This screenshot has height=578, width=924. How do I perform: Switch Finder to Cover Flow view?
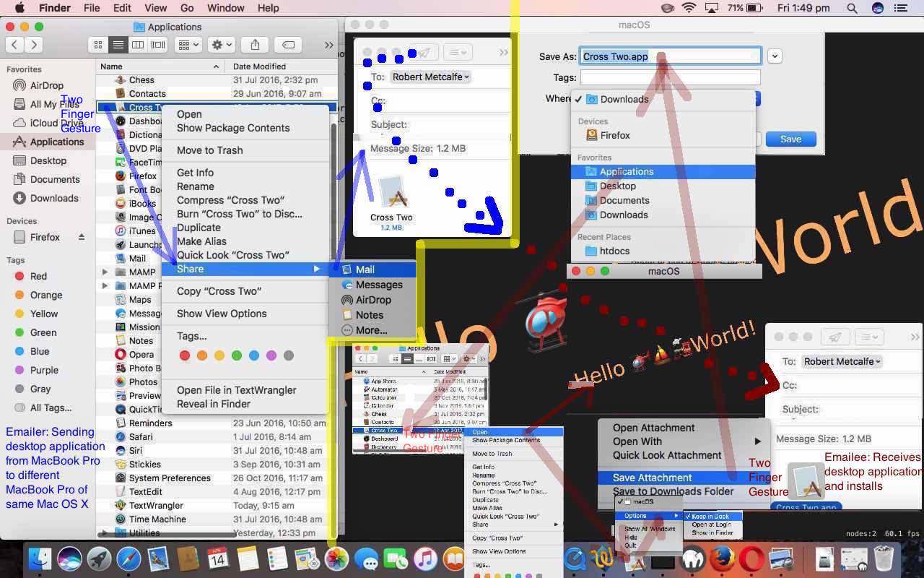coord(157,45)
